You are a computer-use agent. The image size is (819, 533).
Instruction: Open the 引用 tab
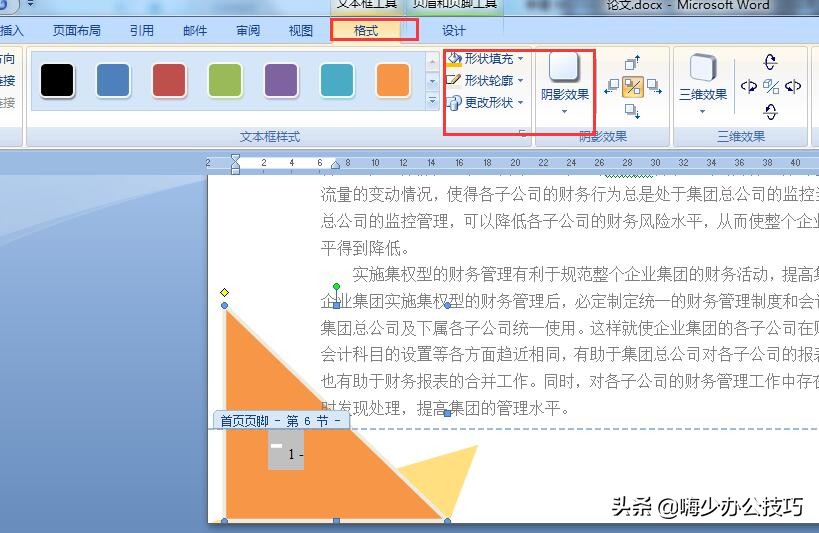(x=142, y=31)
